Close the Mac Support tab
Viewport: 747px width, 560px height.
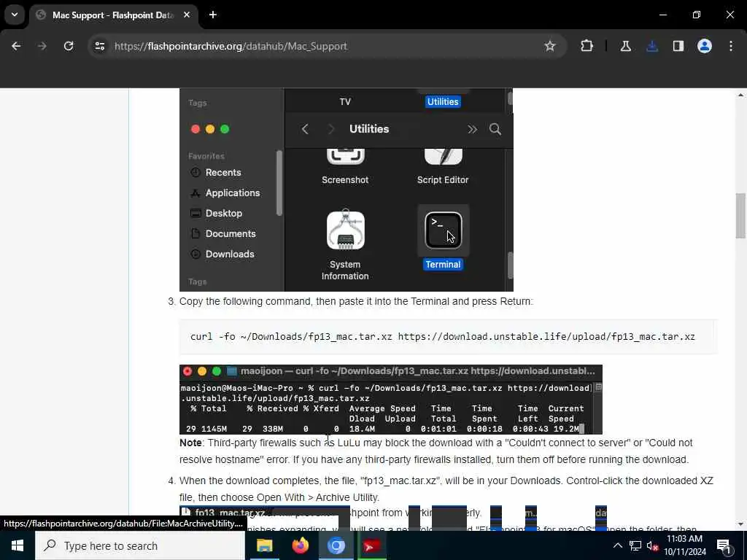point(187,15)
